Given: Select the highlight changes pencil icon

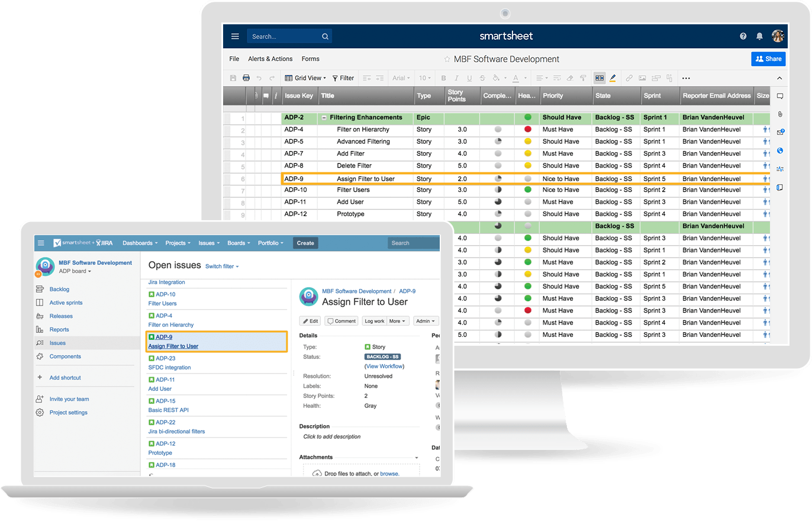Looking at the screenshot, I should 613,78.
